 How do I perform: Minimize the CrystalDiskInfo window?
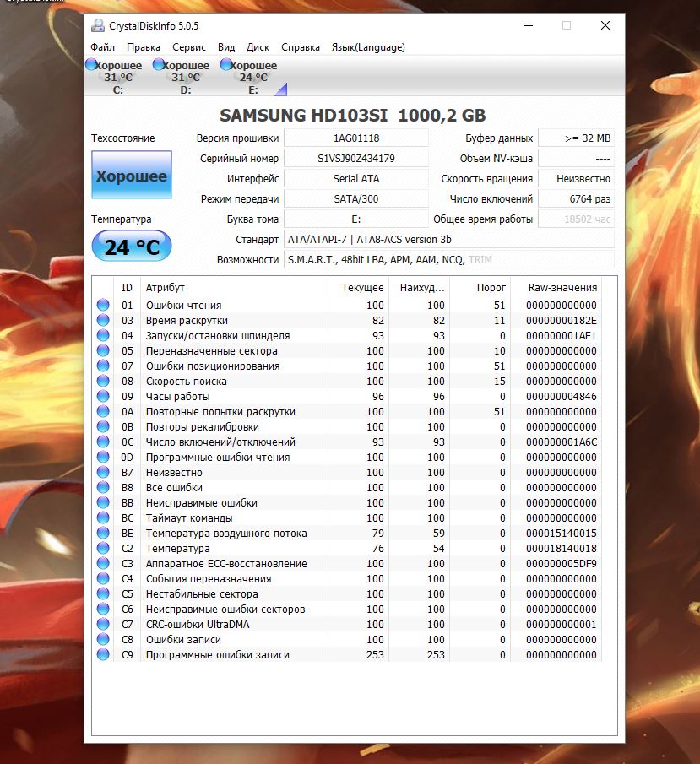point(529,25)
